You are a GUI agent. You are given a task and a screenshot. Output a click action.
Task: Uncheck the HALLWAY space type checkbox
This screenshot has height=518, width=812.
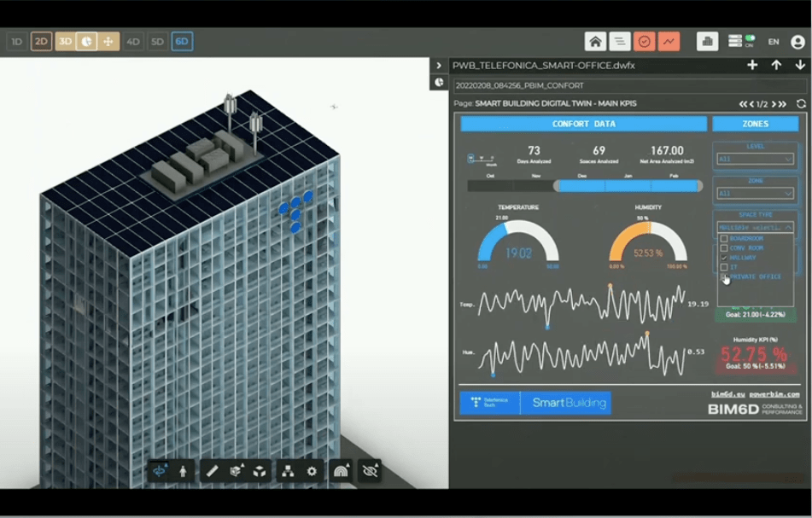(724, 257)
